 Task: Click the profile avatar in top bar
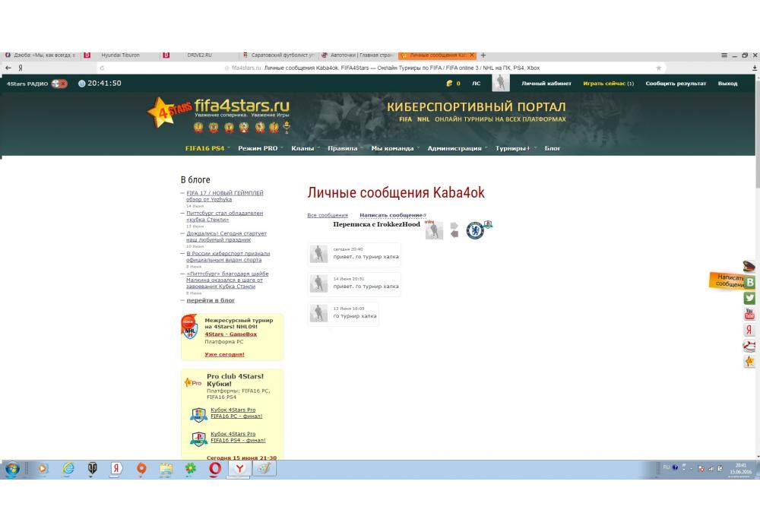tap(500, 83)
